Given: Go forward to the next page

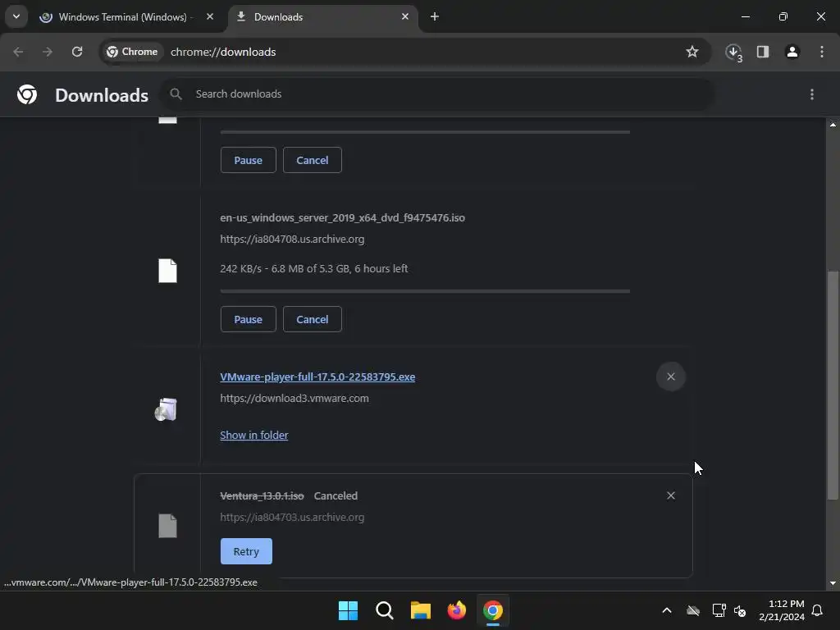Looking at the screenshot, I should 48,52.
